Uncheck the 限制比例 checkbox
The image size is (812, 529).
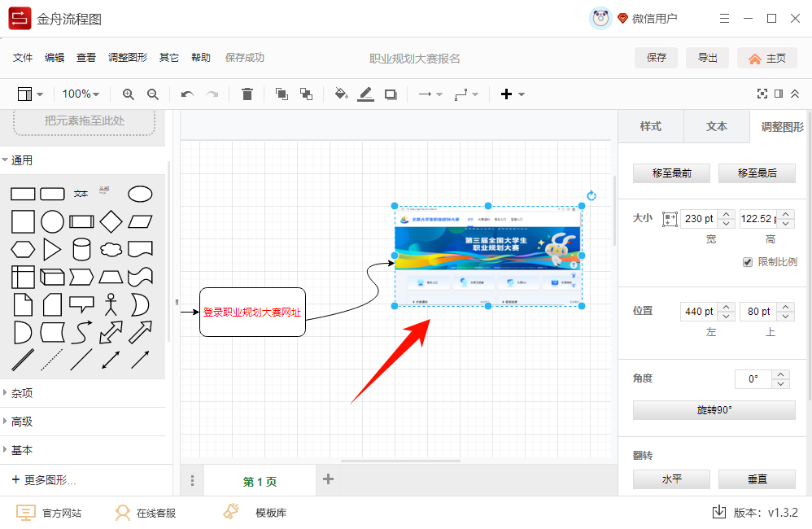[746, 261]
